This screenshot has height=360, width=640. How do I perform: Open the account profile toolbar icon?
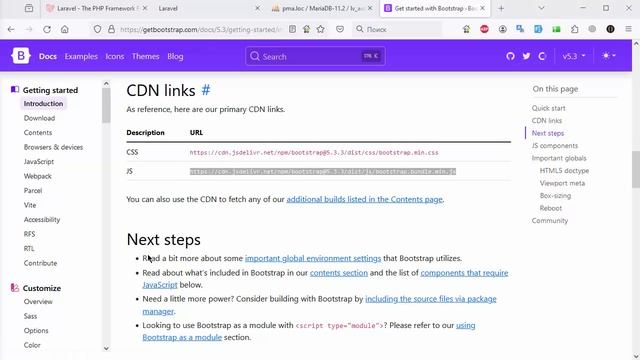point(502,29)
